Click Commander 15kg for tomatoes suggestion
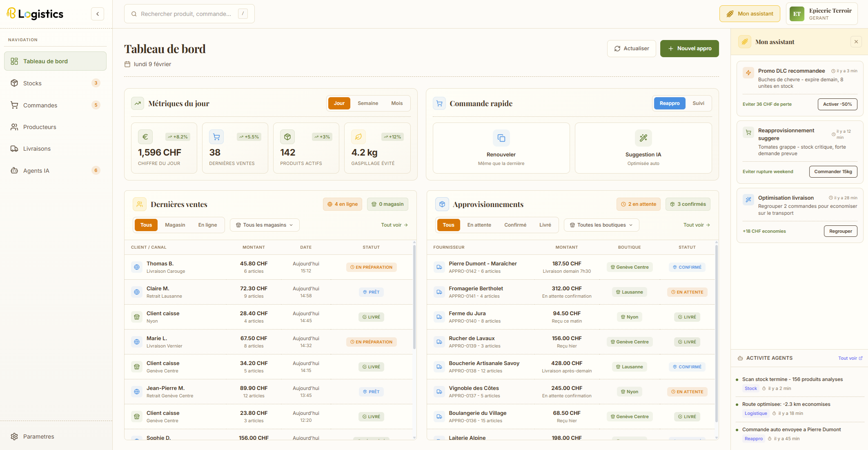Image resolution: width=868 pixels, height=450 pixels. (833, 172)
